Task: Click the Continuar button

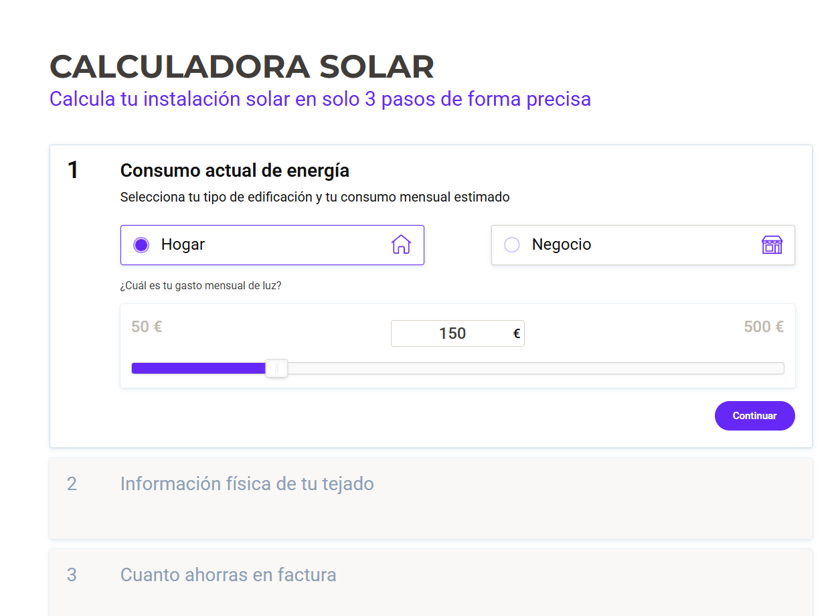Action: [754, 416]
